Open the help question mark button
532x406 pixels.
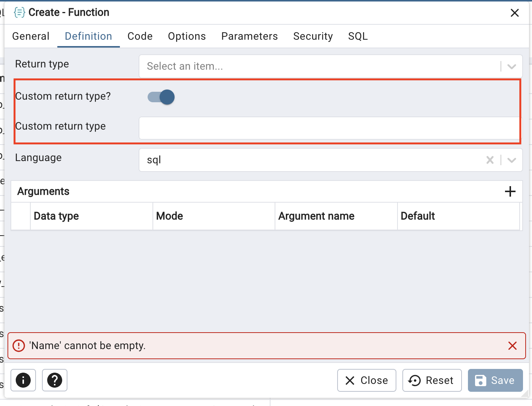[x=55, y=380]
